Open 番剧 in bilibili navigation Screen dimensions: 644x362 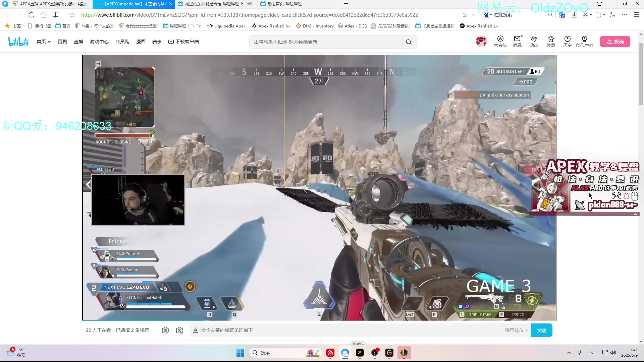pos(62,42)
